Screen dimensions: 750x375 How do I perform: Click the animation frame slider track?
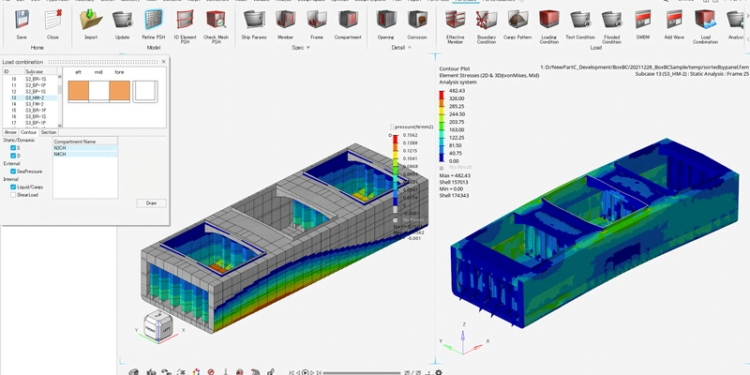362,373
